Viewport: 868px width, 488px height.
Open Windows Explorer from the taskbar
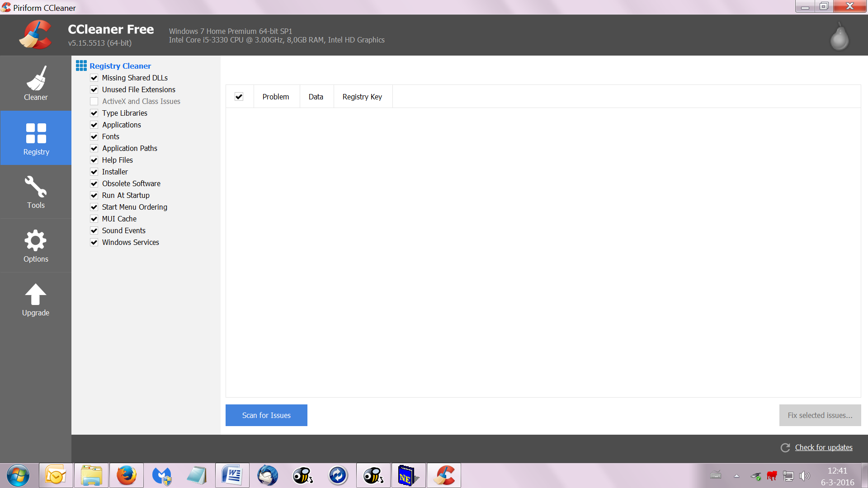pyautogui.click(x=91, y=475)
